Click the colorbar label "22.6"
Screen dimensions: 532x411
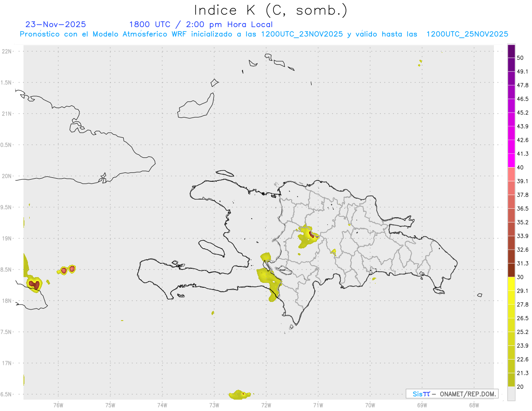(x=523, y=359)
